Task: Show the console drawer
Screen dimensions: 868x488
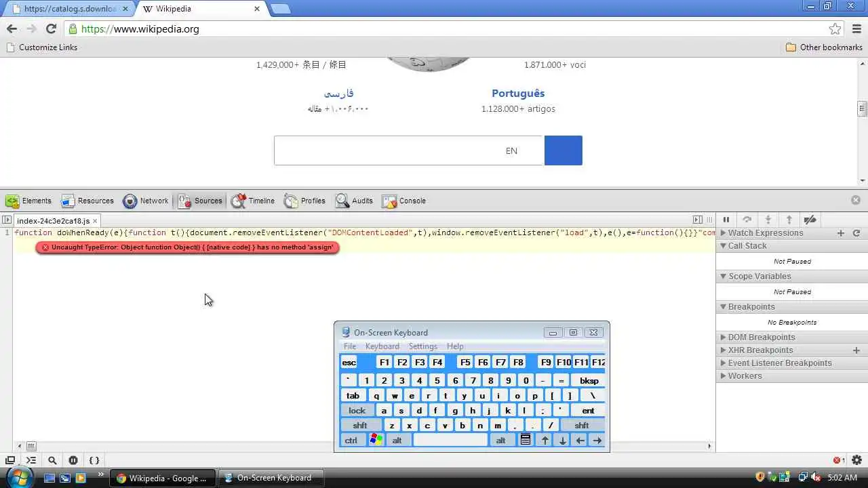Action: (x=31, y=460)
